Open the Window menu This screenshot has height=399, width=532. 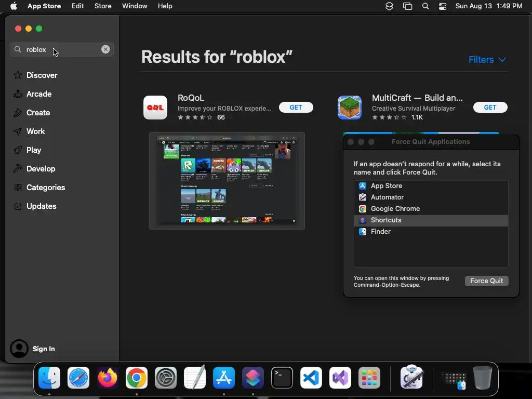(x=135, y=6)
